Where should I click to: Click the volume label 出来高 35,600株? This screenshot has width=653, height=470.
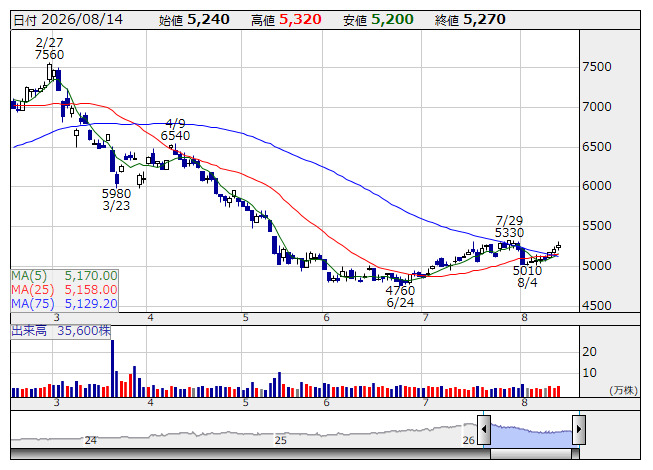tap(61, 331)
